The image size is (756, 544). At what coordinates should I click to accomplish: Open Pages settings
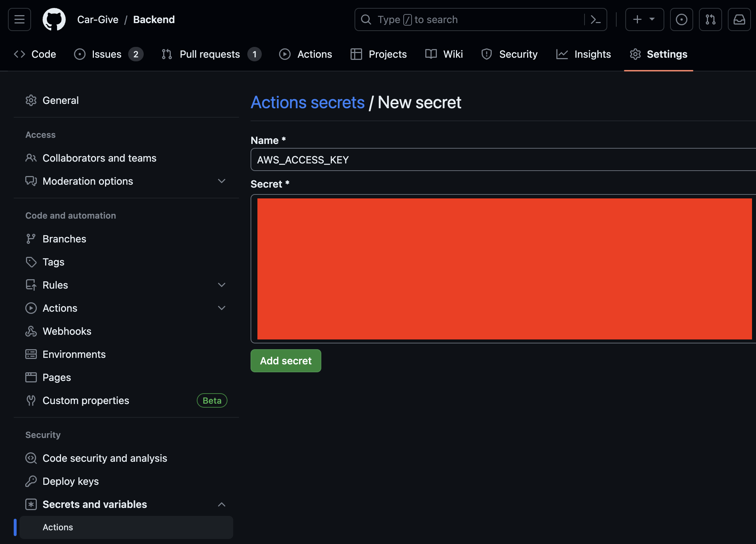126,377
